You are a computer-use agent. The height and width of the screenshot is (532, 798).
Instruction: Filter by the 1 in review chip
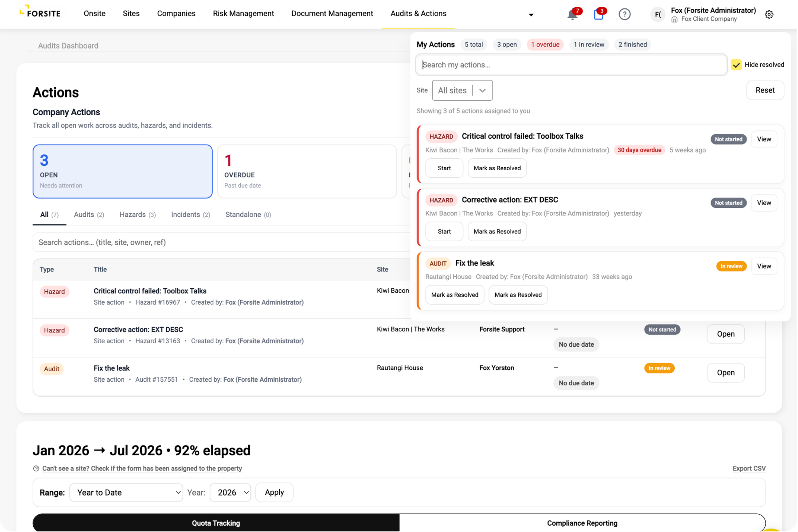pyautogui.click(x=589, y=44)
